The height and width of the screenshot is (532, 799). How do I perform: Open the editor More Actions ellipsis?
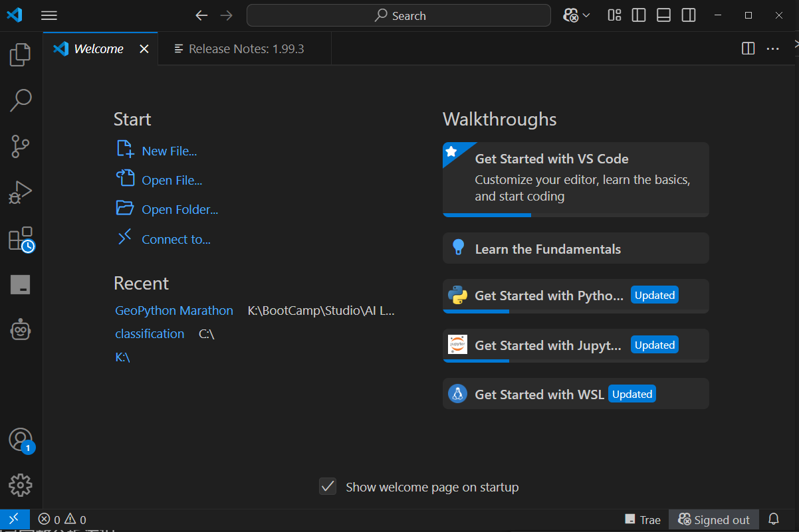[772, 48]
